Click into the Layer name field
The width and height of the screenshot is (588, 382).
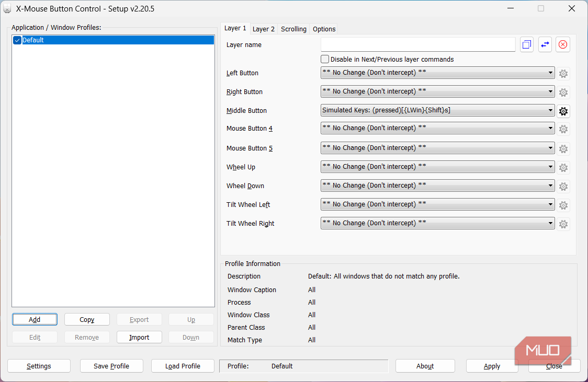(x=418, y=44)
